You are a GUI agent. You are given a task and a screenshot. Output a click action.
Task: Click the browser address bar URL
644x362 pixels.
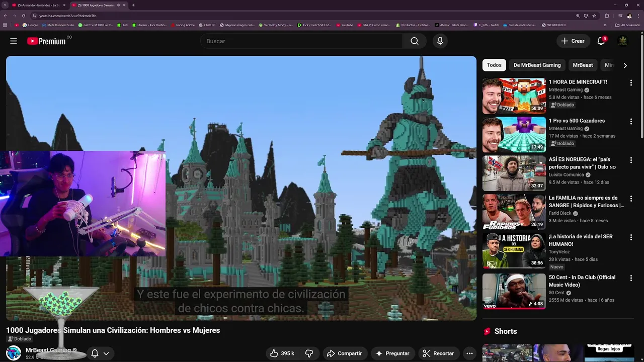coord(67,16)
